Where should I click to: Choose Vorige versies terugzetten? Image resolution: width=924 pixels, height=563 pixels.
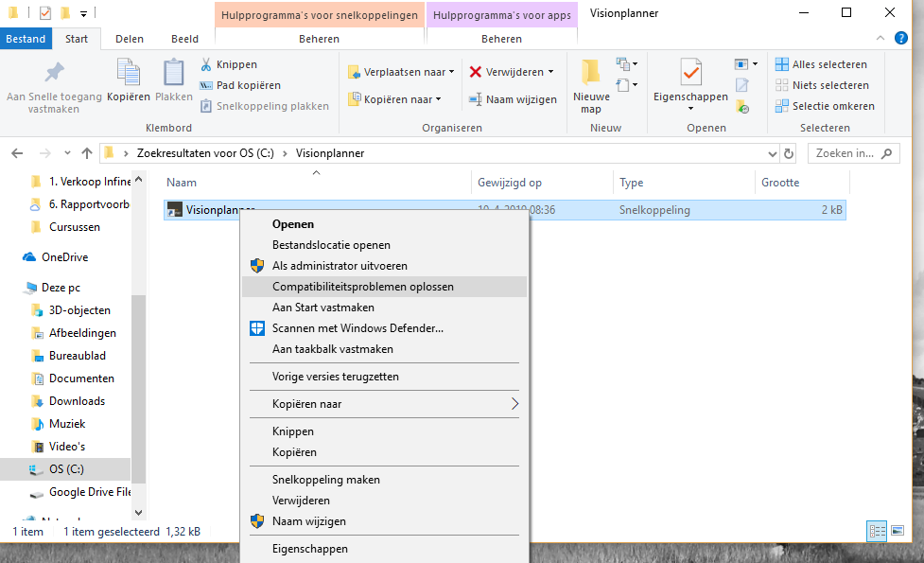coord(384,377)
